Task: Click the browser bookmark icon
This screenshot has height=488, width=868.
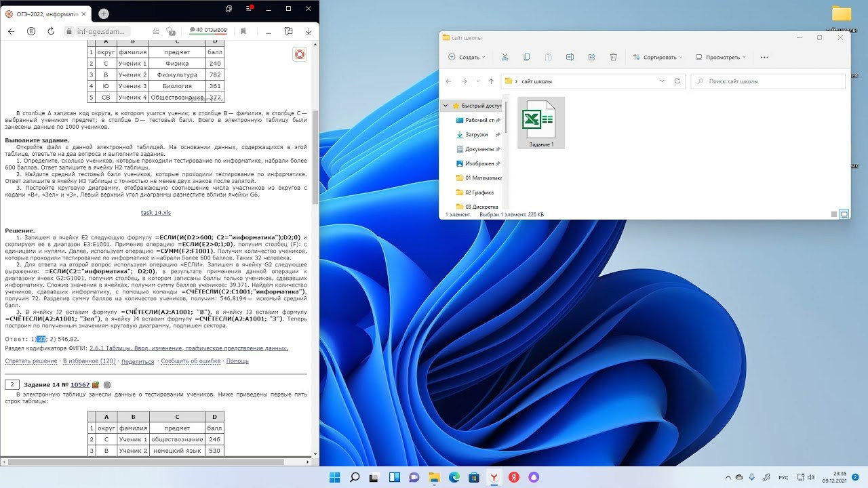Action: click(243, 31)
